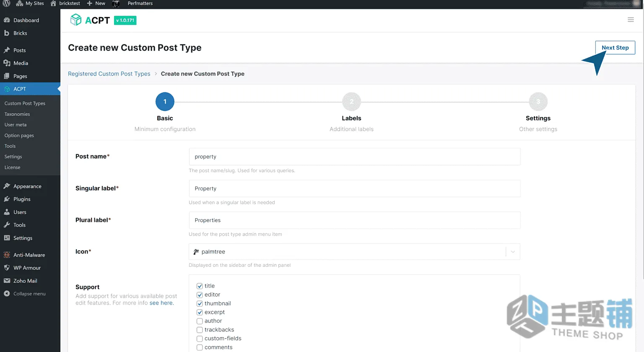Select step 3 Settings circle
This screenshot has height=352, width=644.
[538, 102]
